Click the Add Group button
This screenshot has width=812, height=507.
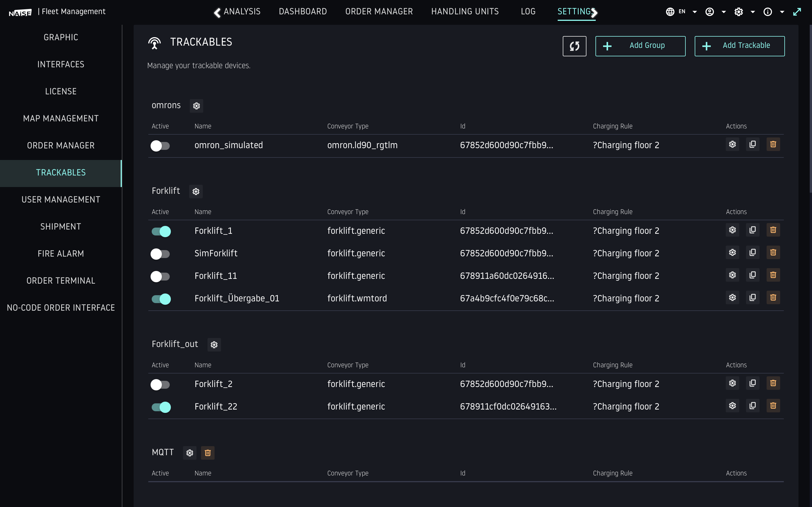coord(640,46)
